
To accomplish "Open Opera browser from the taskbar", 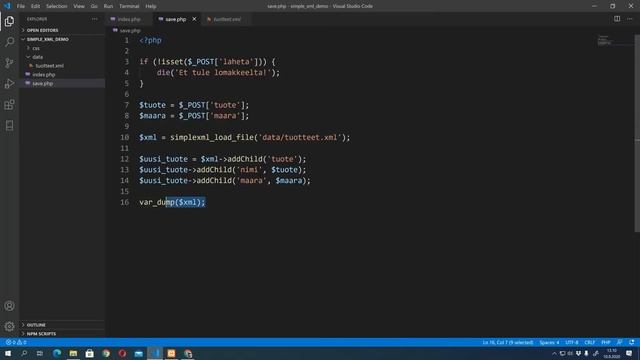I will pyautogui.click(x=122, y=353).
